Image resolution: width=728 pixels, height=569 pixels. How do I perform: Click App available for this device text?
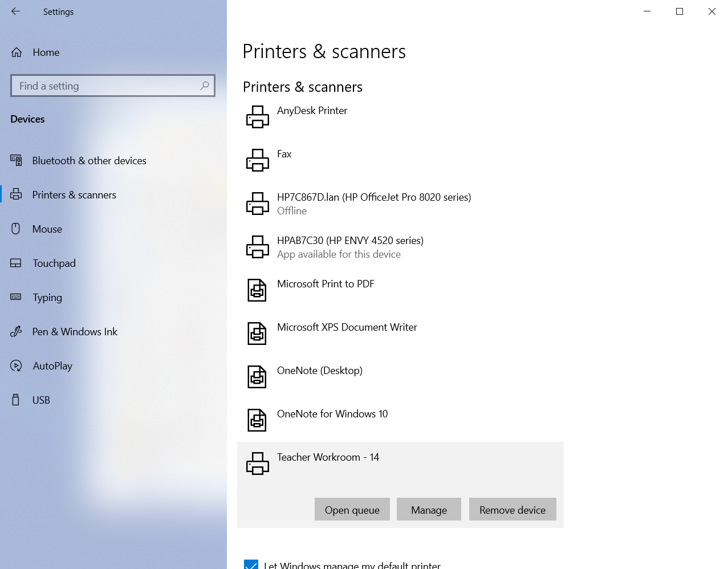click(x=339, y=254)
